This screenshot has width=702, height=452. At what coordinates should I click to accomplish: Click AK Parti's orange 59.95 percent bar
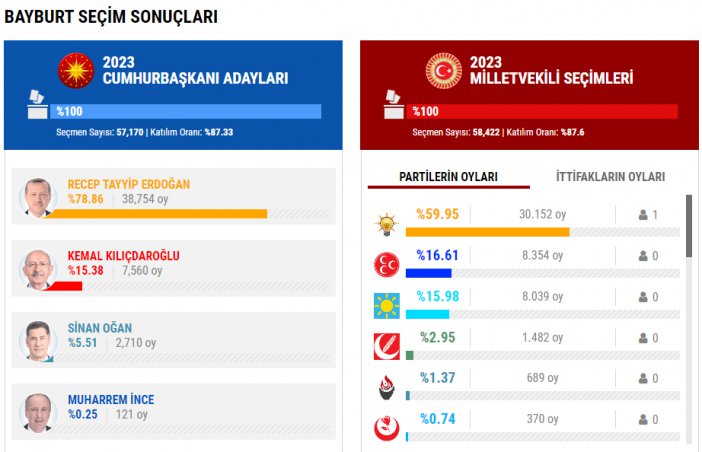[487, 232]
